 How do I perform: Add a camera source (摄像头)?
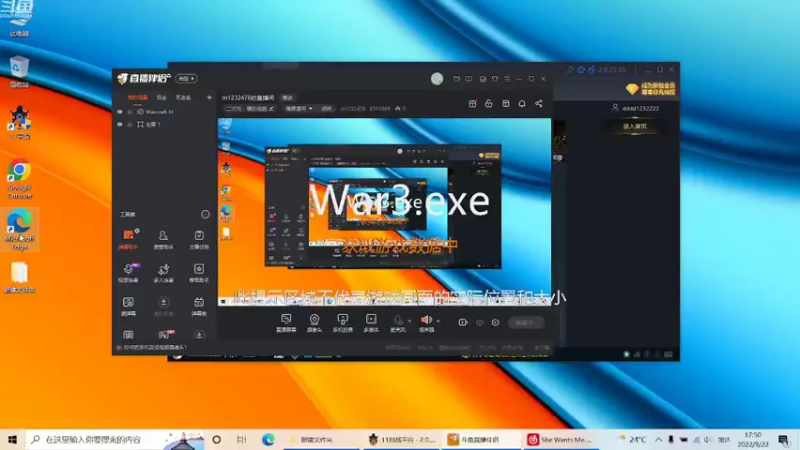point(314,323)
